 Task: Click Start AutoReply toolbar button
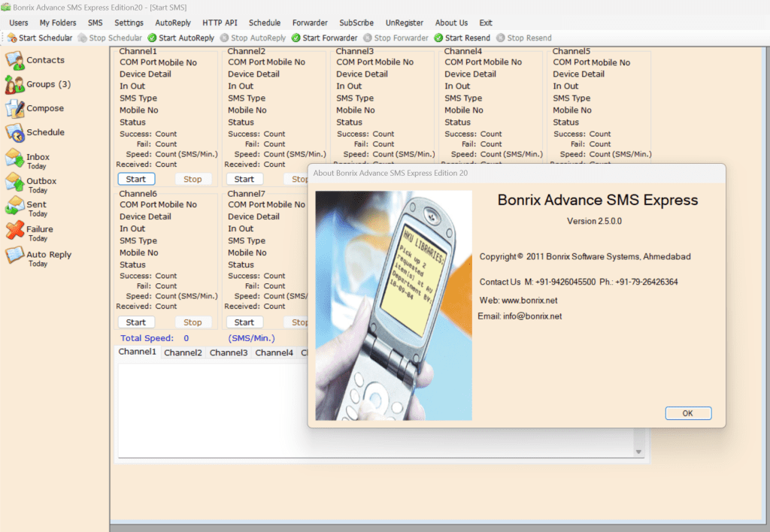pos(180,38)
